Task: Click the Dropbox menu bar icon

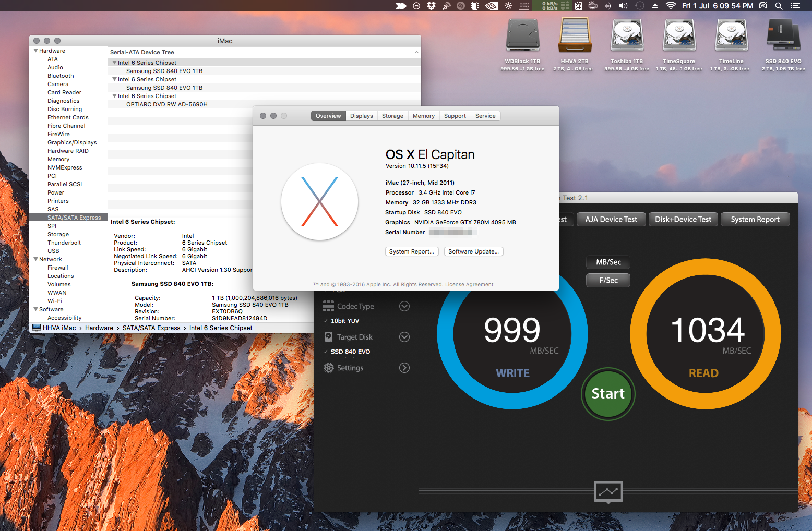Action: click(x=431, y=6)
